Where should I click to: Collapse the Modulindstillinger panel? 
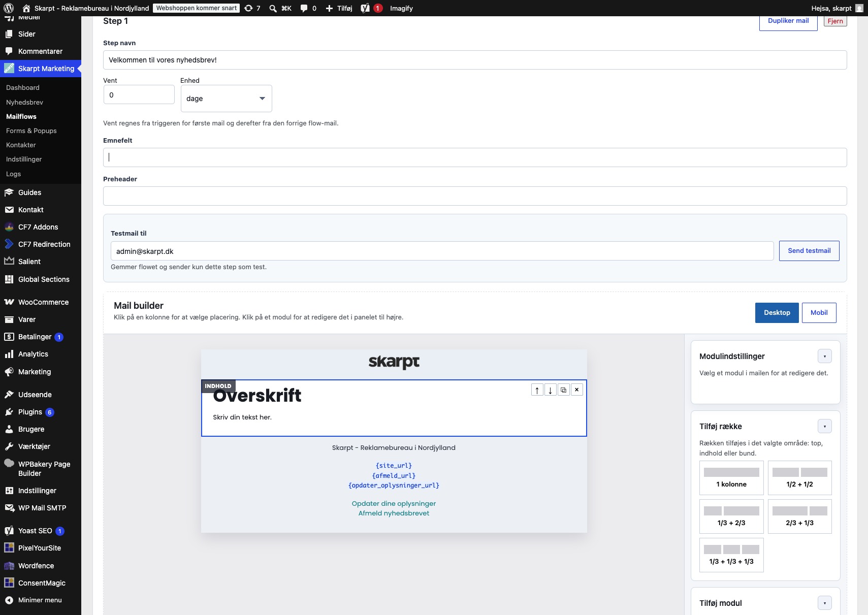(824, 357)
